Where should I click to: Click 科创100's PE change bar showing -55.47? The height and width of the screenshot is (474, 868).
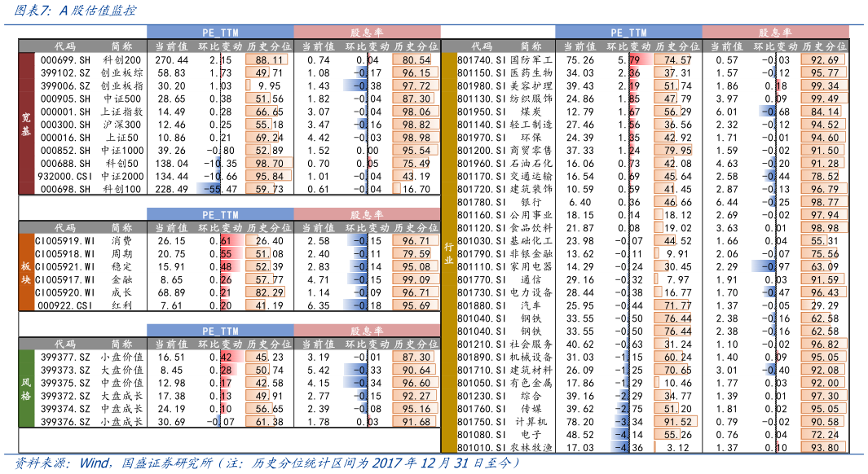pos(218,189)
